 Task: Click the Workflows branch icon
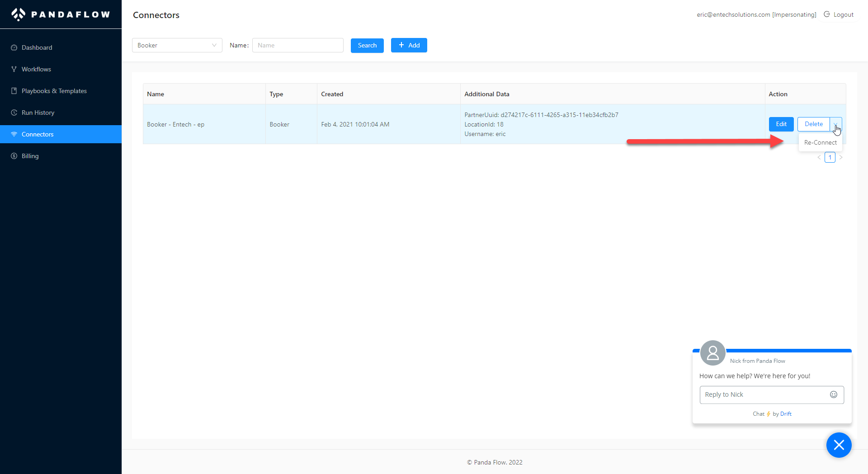pyautogui.click(x=14, y=69)
